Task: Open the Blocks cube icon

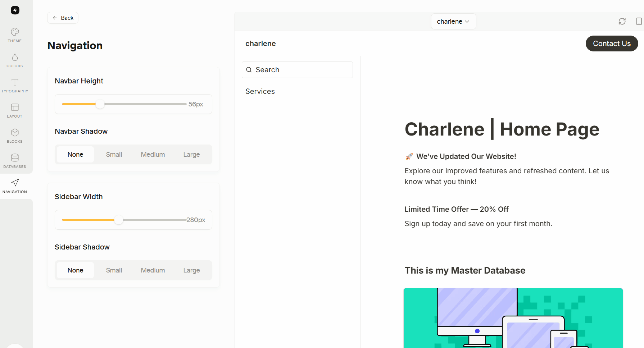Action: (x=15, y=133)
